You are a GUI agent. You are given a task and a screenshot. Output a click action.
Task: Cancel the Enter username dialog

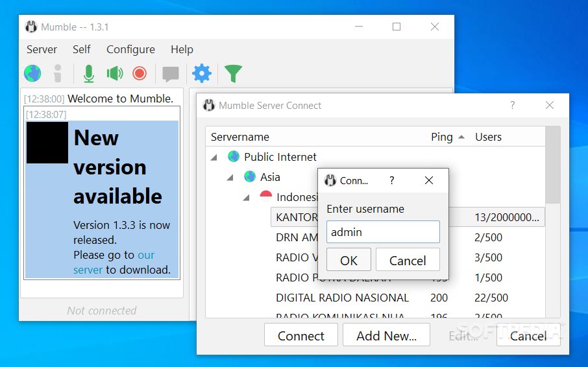[408, 259]
